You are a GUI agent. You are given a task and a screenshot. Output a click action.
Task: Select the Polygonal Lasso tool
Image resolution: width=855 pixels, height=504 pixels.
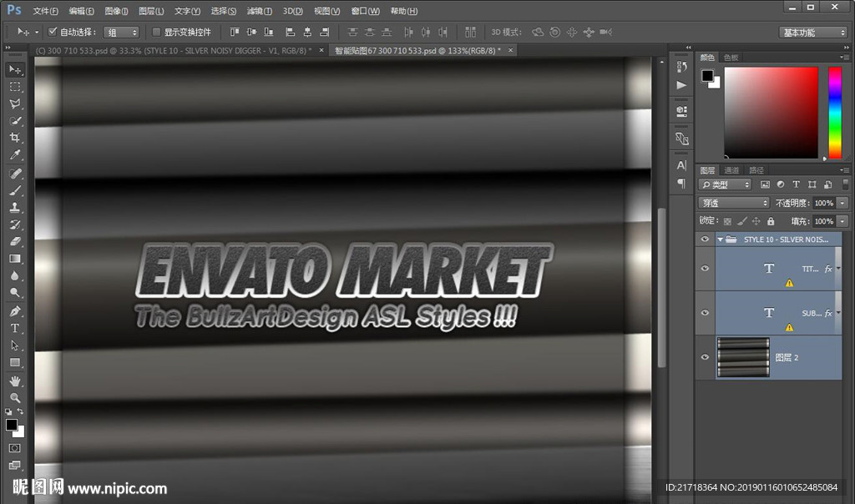pos(15,103)
